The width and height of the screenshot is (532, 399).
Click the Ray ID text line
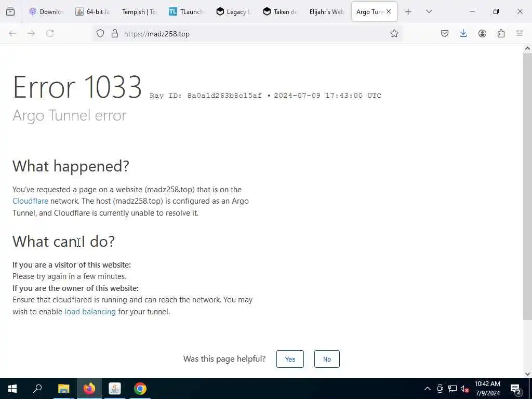[265, 96]
